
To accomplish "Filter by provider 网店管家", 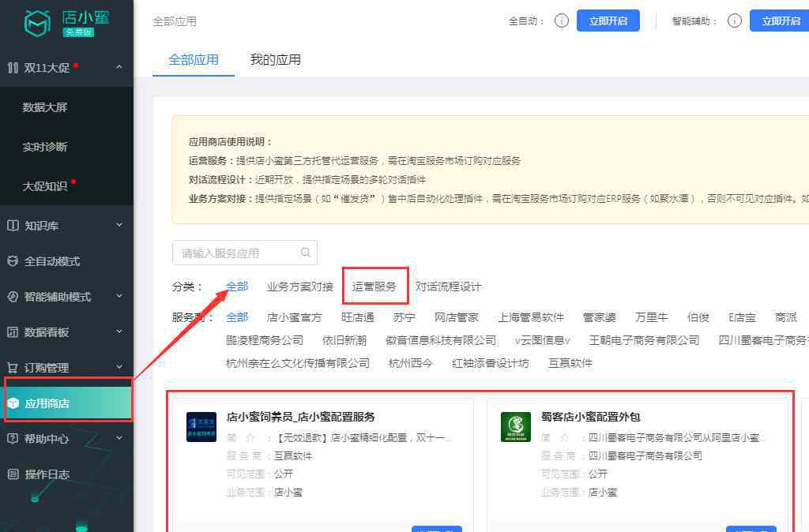I will coord(457,317).
